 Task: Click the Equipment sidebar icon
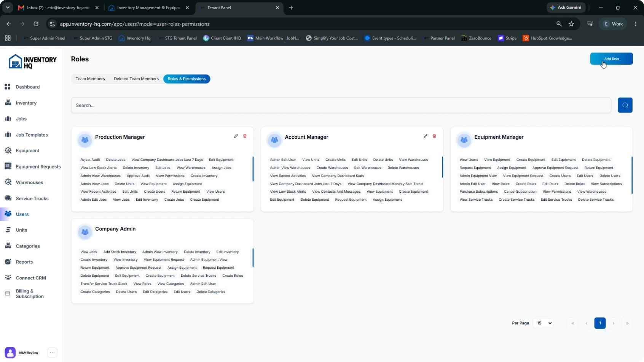[8, 151]
